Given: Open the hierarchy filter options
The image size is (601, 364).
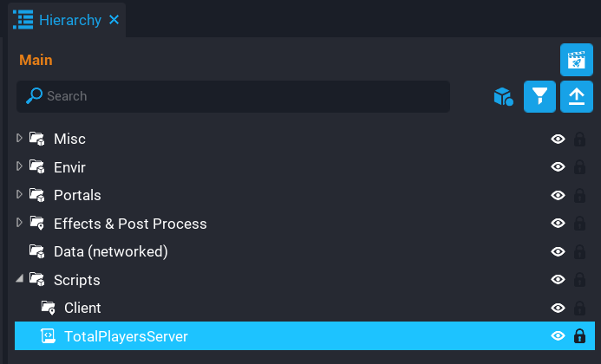Looking at the screenshot, I should 539,96.
